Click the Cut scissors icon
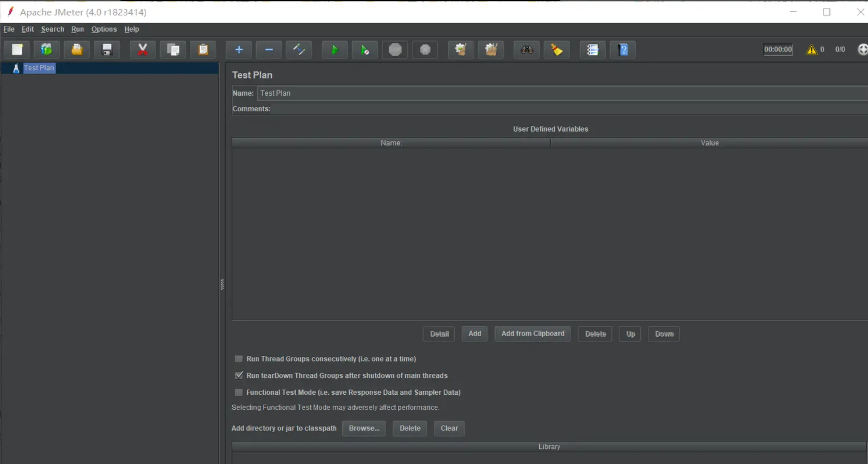This screenshot has width=868, height=464. point(143,50)
